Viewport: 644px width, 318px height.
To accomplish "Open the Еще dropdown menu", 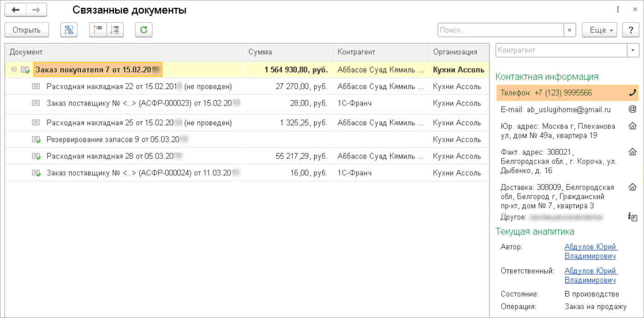I will tap(599, 30).
